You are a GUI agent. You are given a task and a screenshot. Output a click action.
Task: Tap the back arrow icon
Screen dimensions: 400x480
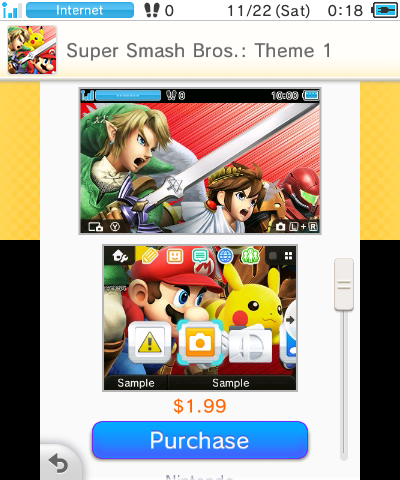tap(59, 464)
